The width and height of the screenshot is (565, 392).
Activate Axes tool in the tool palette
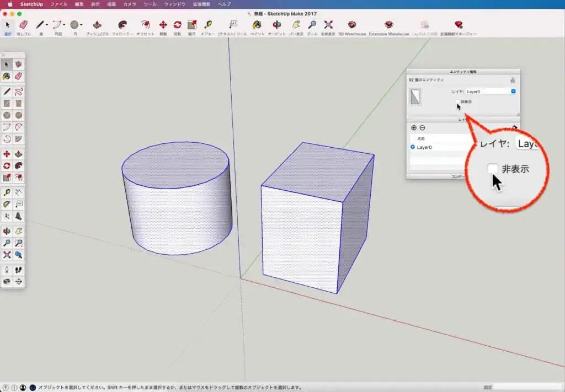(7, 216)
